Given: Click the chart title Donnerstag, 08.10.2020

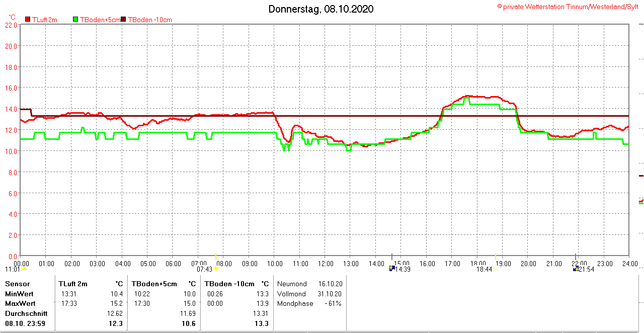Looking at the screenshot, I should [x=321, y=9].
